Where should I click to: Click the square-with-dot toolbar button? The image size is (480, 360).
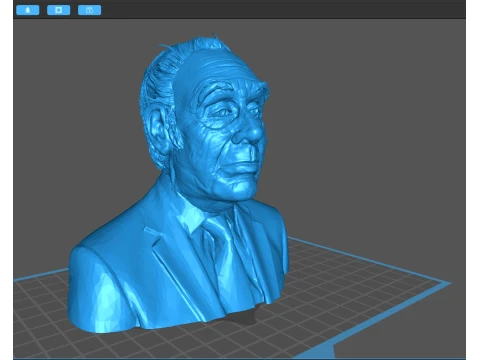[59, 10]
